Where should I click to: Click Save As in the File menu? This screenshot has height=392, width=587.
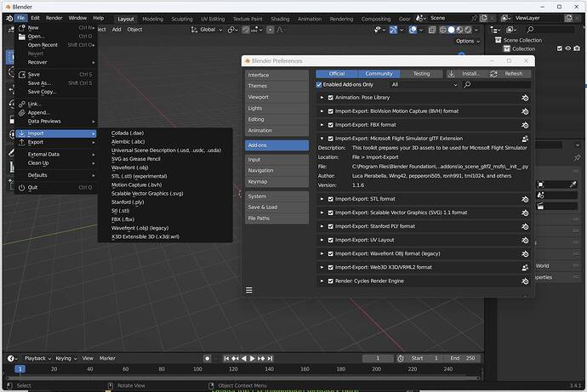[39, 82]
